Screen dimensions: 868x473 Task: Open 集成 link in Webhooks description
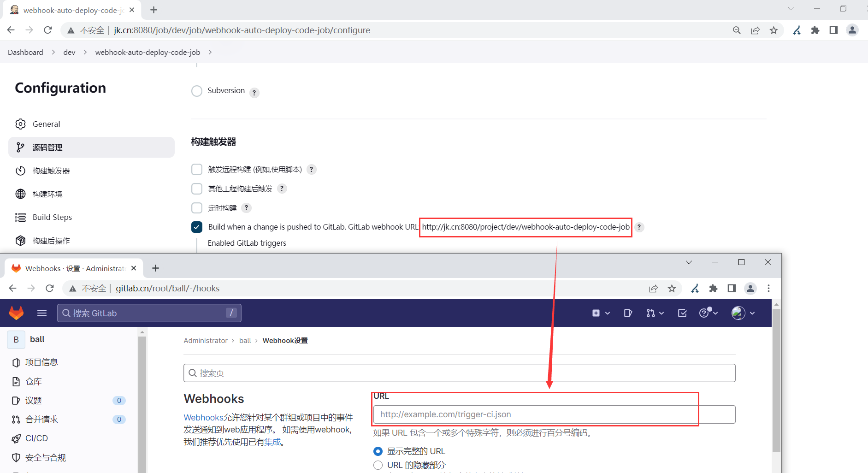pyautogui.click(x=272, y=442)
